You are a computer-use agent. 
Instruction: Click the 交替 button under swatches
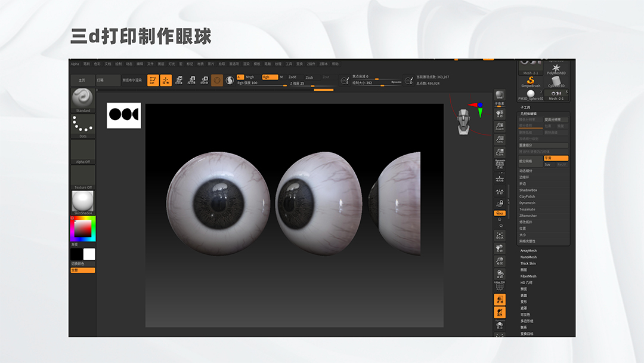(82, 270)
